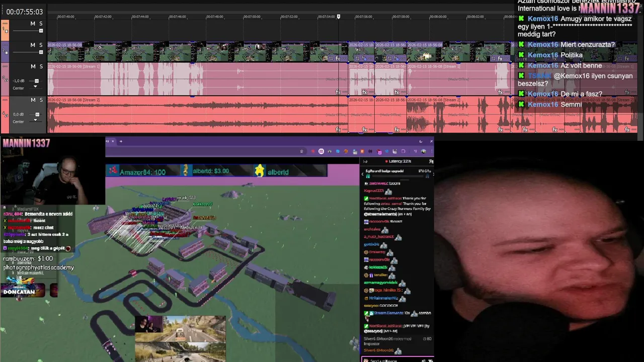This screenshot has width=644, height=362.
Task: Click the -1,0 dB volume fader handle
Action: coord(37,81)
